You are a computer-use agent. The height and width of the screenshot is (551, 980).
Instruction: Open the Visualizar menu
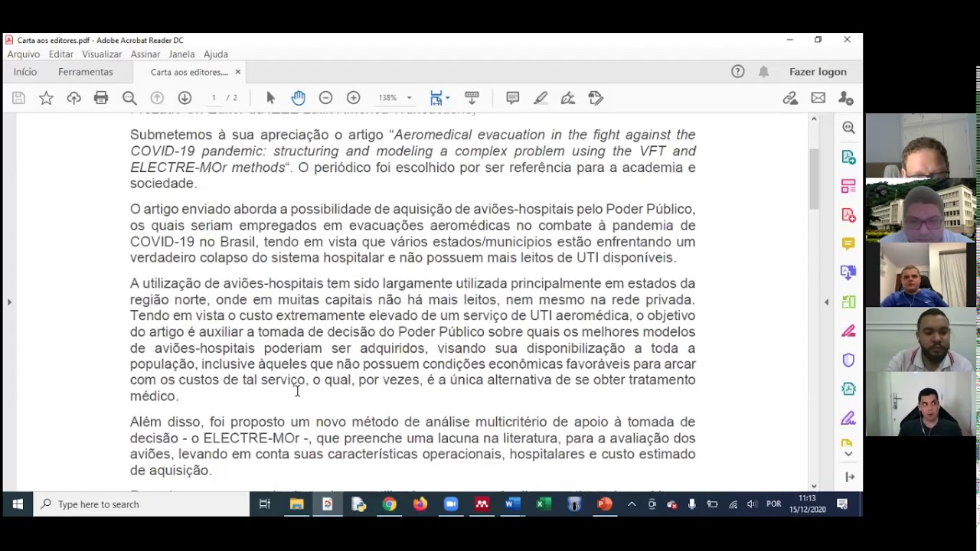(x=102, y=54)
